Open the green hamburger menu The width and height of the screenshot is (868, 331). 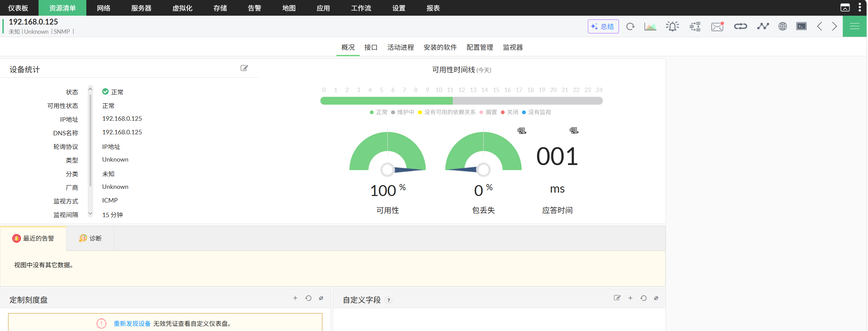tap(854, 26)
